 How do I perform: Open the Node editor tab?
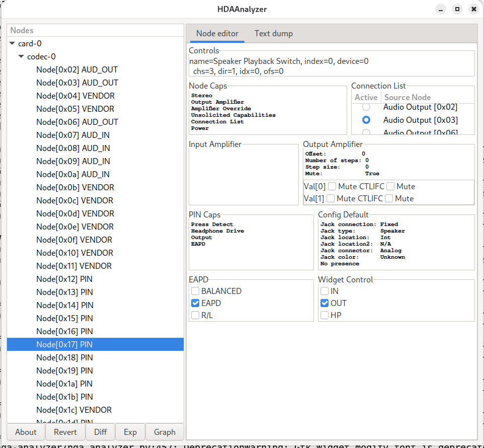tap(217, 34)
